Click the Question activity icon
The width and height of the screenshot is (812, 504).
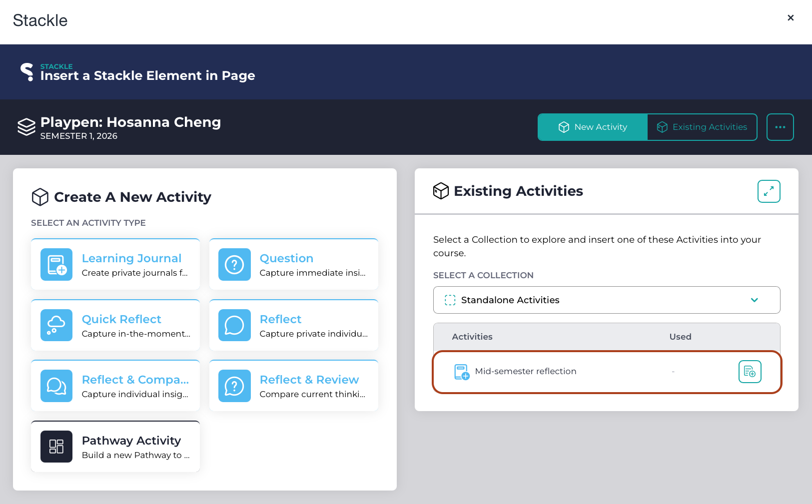(234, 265)
